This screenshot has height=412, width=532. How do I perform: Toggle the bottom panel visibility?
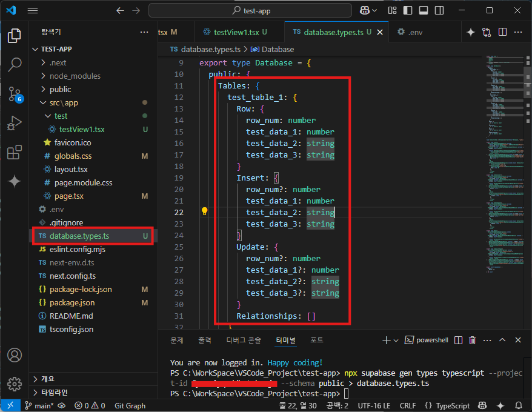pyautogui.click(x=424, y=10)
